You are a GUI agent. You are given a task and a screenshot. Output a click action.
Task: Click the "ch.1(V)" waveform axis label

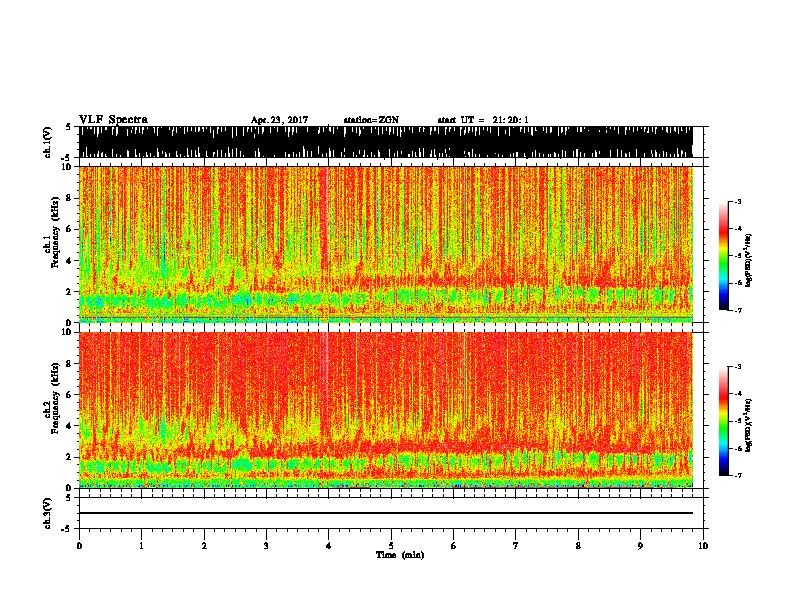(48, 142)
